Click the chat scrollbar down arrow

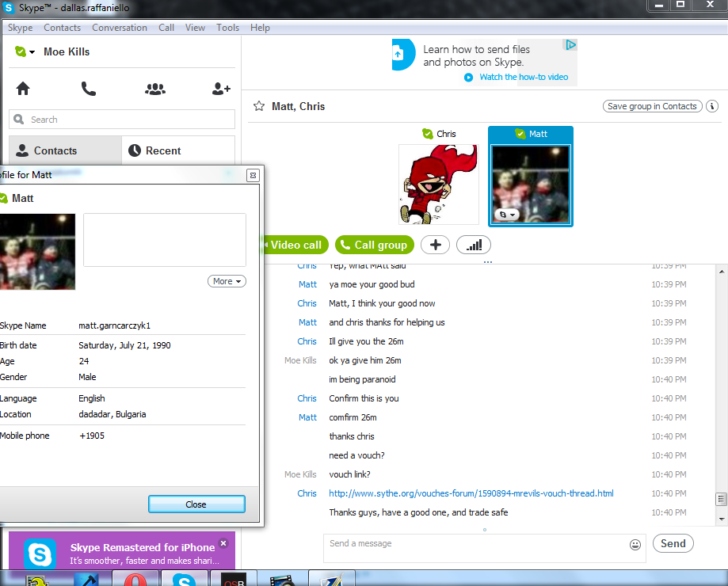click(x=721, y=519)
